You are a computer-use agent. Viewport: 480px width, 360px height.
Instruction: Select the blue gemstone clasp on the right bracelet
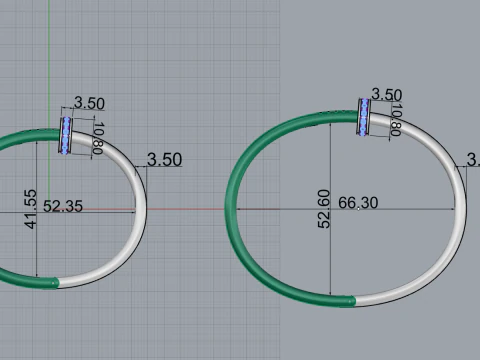pos(364,117)
